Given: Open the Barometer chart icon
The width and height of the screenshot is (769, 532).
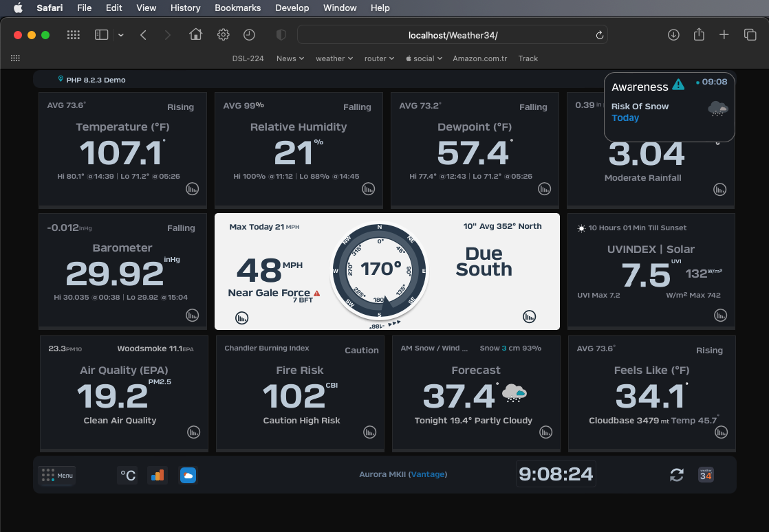Looking at the screenshot, I should [x=193, y=315].
